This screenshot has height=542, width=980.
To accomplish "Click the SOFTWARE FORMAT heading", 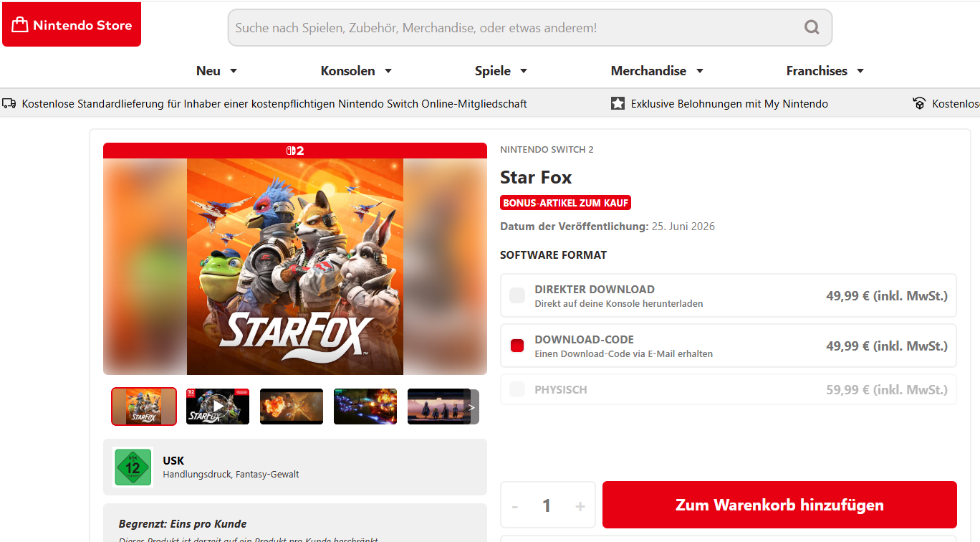I will [553, 255].
